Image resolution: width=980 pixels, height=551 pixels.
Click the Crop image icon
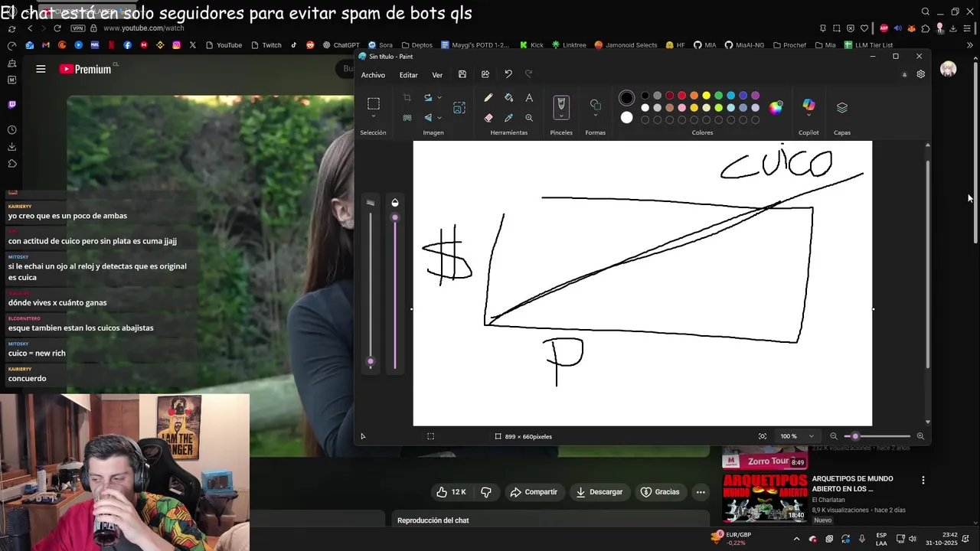point(407,98)
